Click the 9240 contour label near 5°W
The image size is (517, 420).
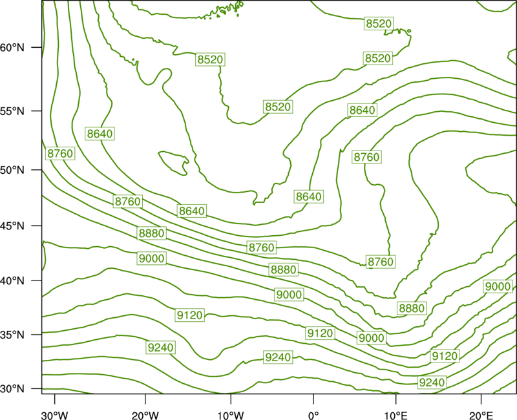pos(279,357)
